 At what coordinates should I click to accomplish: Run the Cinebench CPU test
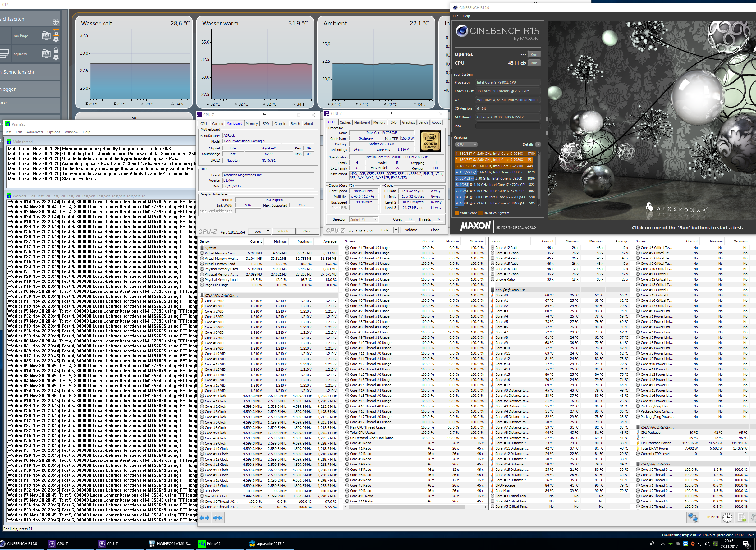[534, 63]
